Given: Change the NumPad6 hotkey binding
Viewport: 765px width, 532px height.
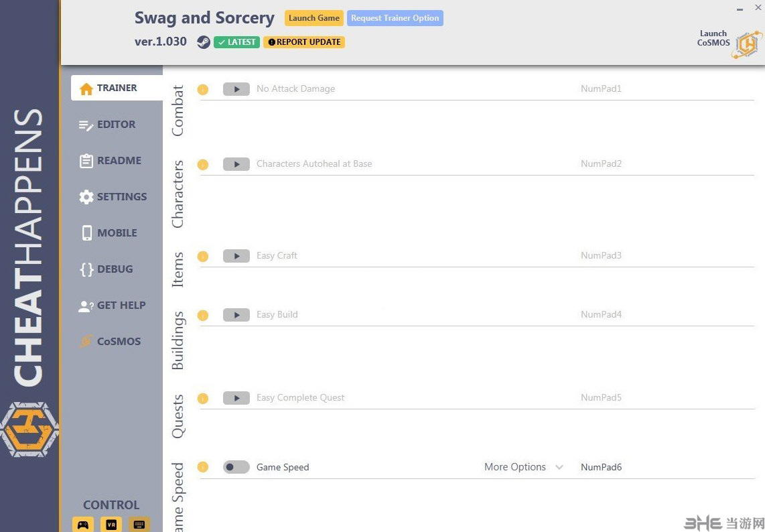Looking at the screenshot, I should pyautogui.click(x=601, y=467).
